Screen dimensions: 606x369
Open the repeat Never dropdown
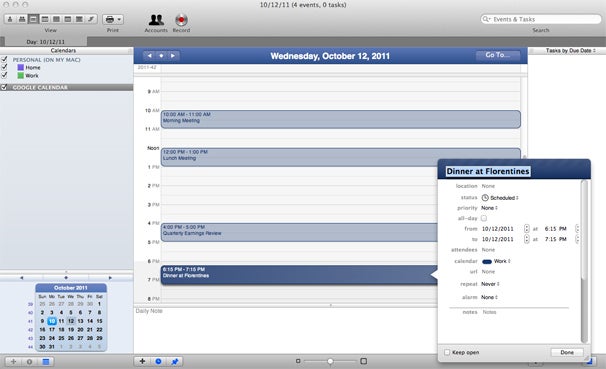[490, 284]
